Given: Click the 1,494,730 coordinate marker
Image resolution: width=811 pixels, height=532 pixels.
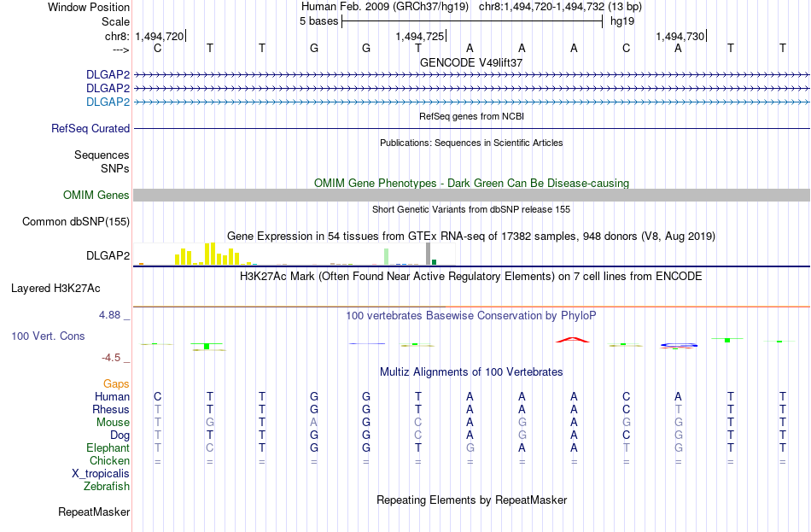Looking at the screenshot, I should (x=680, y=36).
